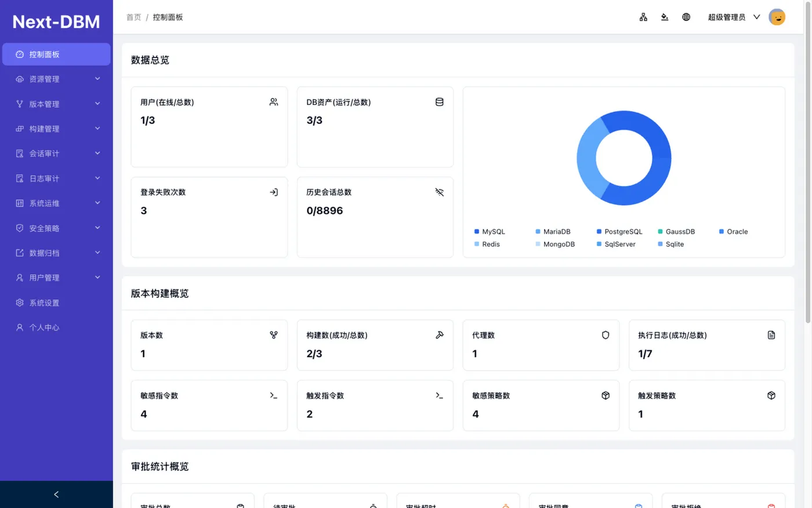Toggle Oracle in the chart legend
This screenshot has width=812, height=508.
point(733,232)
